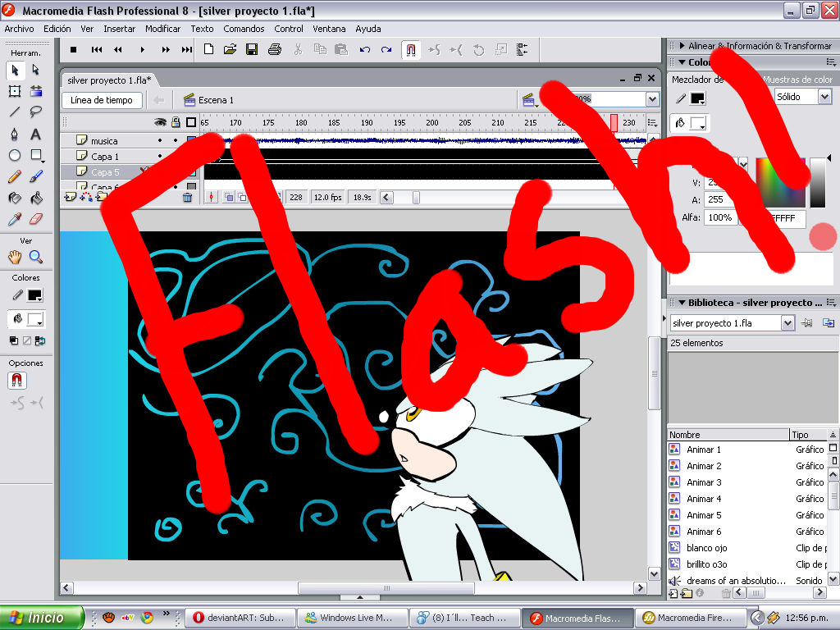Switch to the deviantART taskbar window

click(x=241, y=618)
